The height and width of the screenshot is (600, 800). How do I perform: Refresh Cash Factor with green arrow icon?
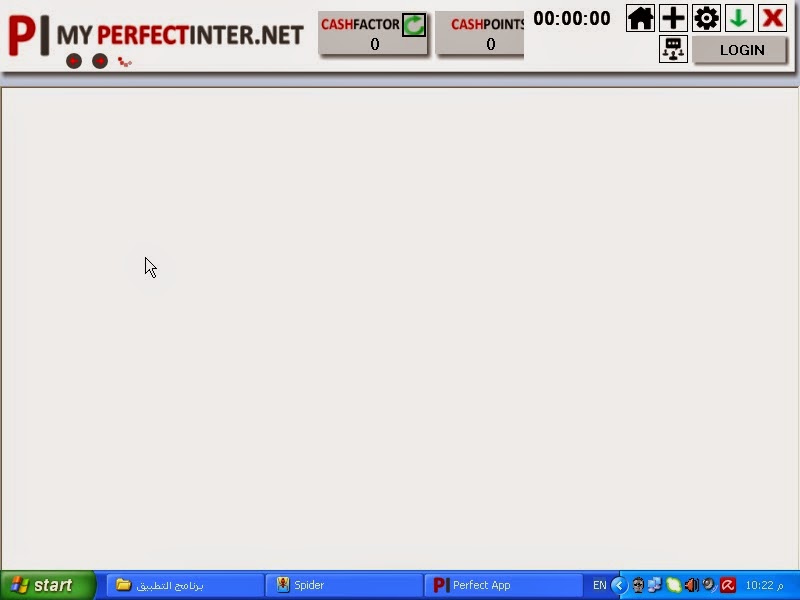414,24
